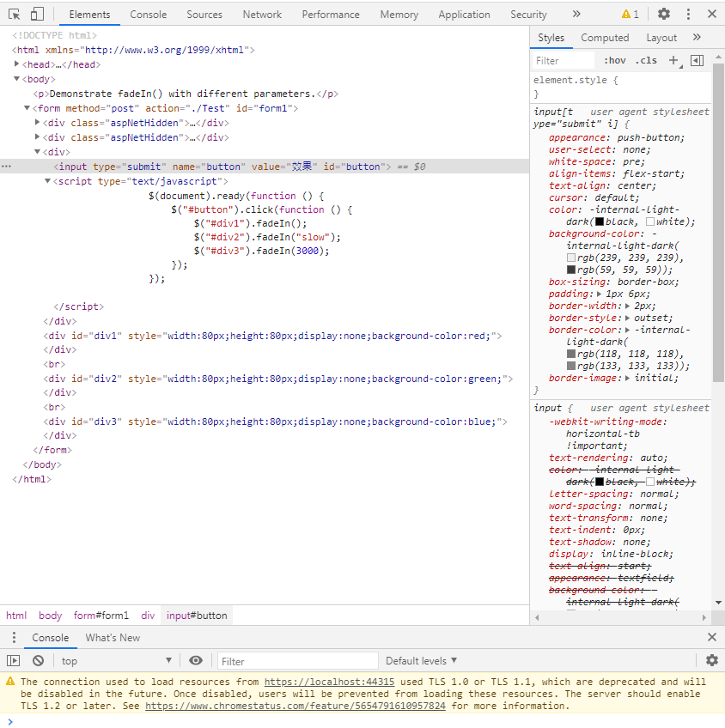725x728 pixels.
Task: Expand the border-width property shorthand
Action: pos(627,306)
